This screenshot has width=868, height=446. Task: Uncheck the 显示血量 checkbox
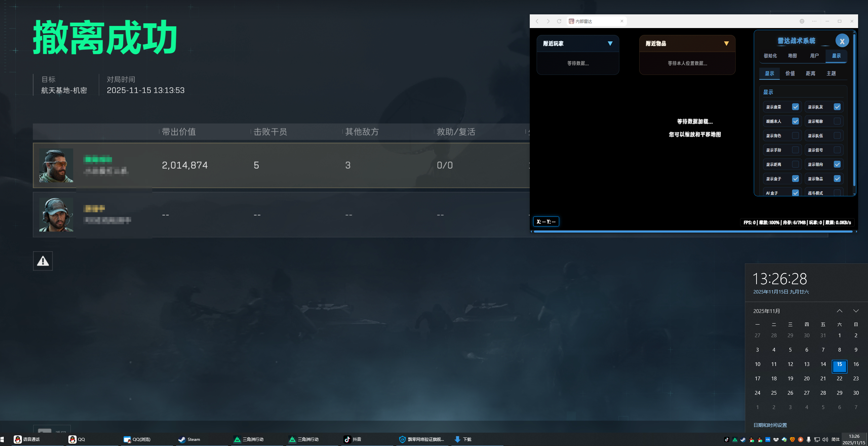point(795,107)
